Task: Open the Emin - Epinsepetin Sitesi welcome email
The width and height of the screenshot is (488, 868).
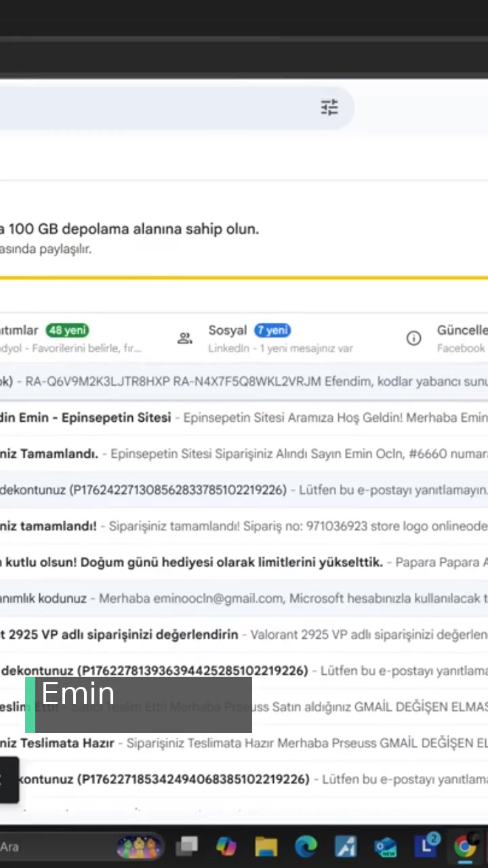Action: pyautogui.click(x=244, y=418)
